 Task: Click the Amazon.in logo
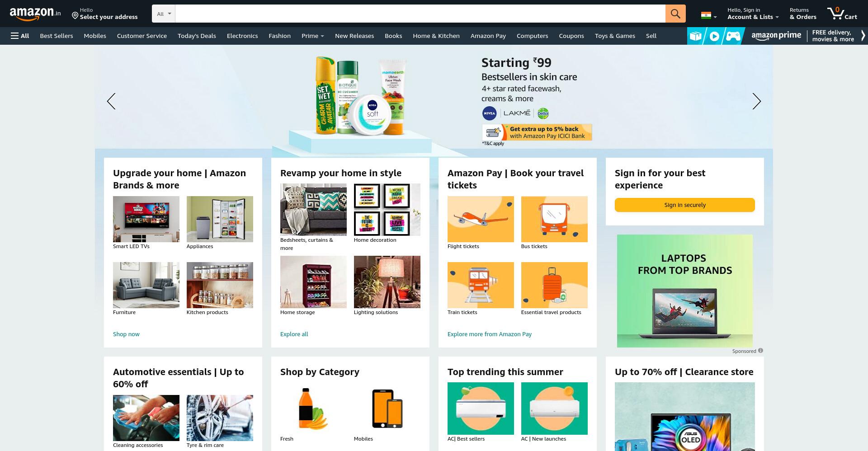click(x=35, y=14)
